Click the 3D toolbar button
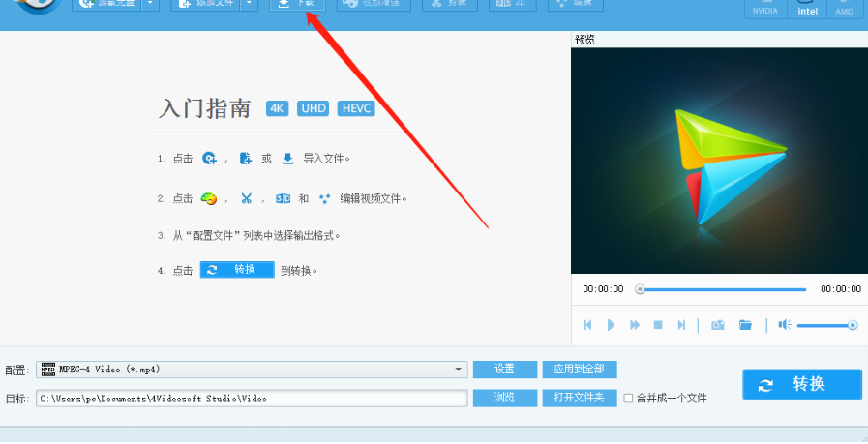Screen dimensions: 868x444 pyautogui.click(x=513, y=5)
